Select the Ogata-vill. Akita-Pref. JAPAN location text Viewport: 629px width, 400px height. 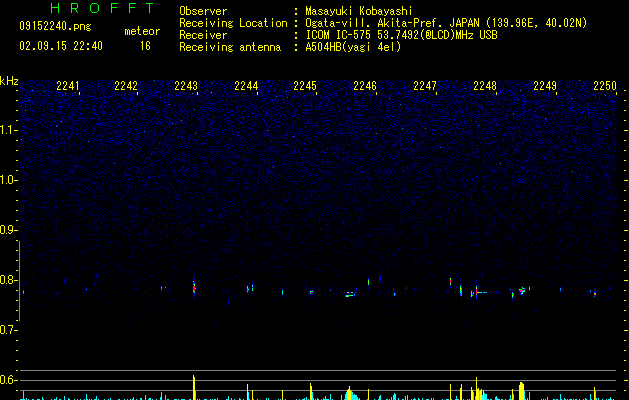tap(446, 23)
